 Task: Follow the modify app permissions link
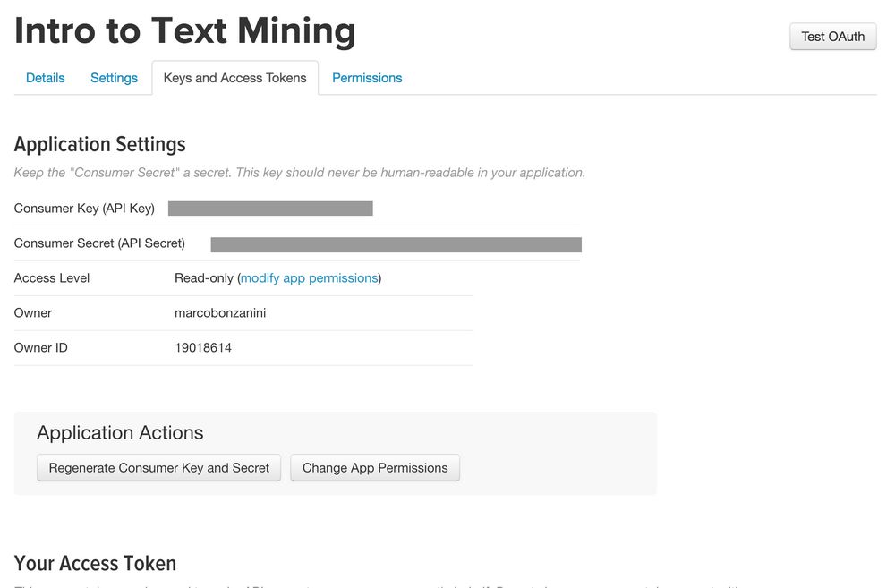tap(310, 278)
